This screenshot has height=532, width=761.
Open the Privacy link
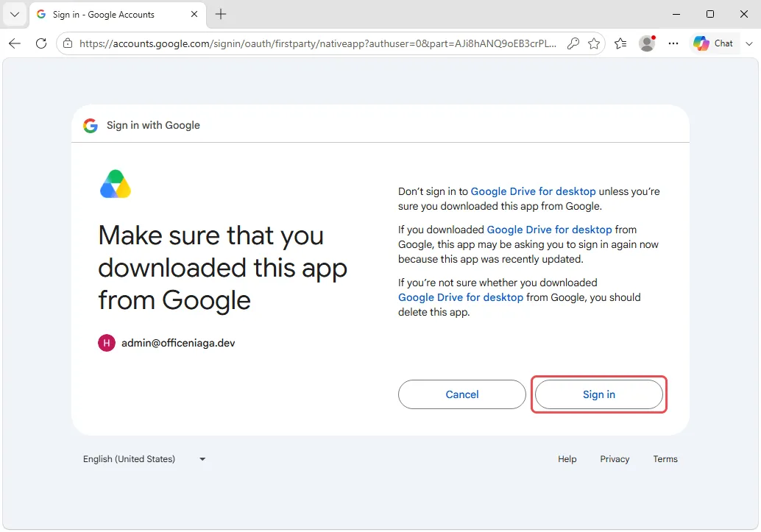pos(615,458)
